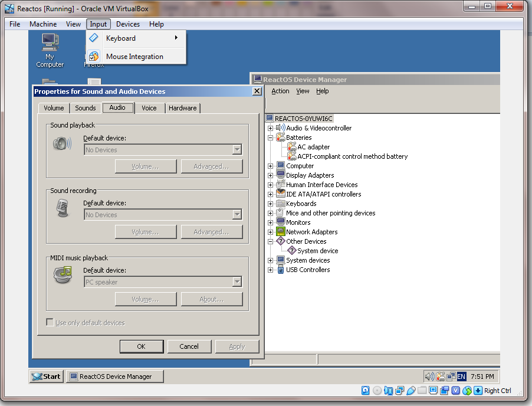532x406 pixels.
Task: Click VirtualBox hard disk activity status icon
Action: [366, 391]
